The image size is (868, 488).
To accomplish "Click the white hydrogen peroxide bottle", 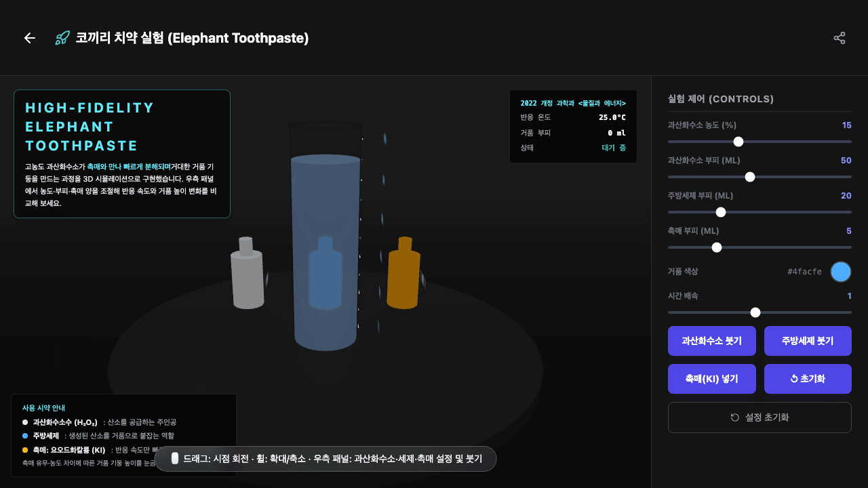I will pyautogui.click(x=247, y=274).
